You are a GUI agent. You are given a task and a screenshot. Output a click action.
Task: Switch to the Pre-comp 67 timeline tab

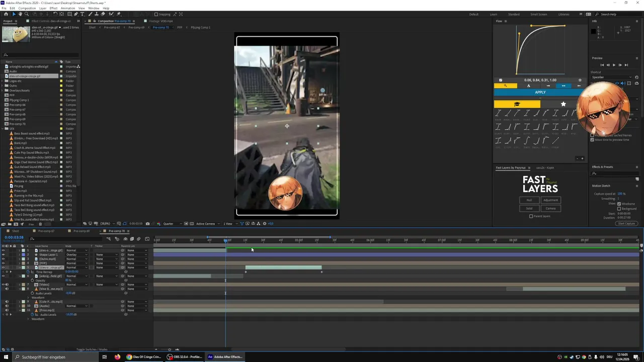(46, 231)
